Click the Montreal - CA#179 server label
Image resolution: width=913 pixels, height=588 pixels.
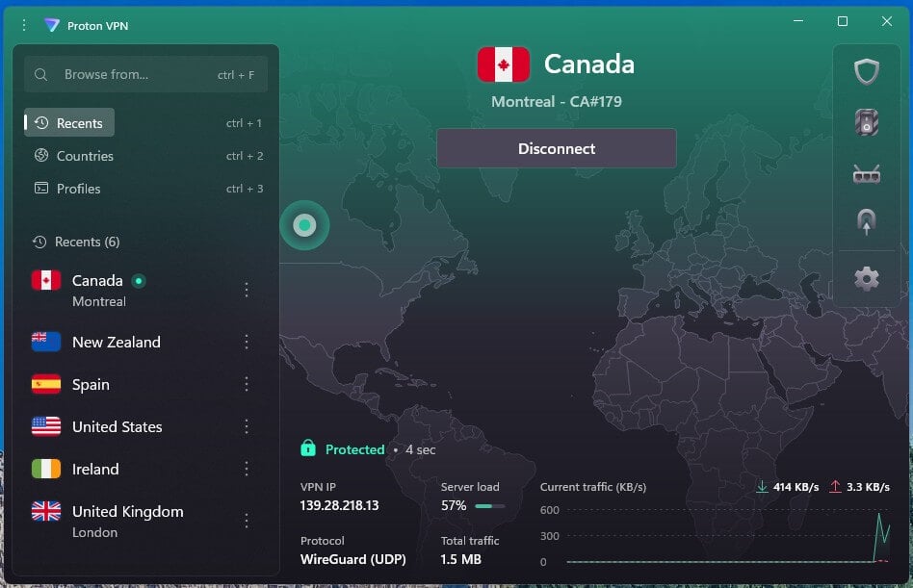556,102
